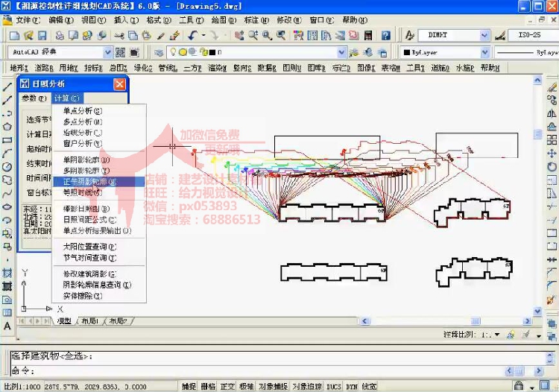
Task: Click the New drawing icon
Action: point(15,35)
